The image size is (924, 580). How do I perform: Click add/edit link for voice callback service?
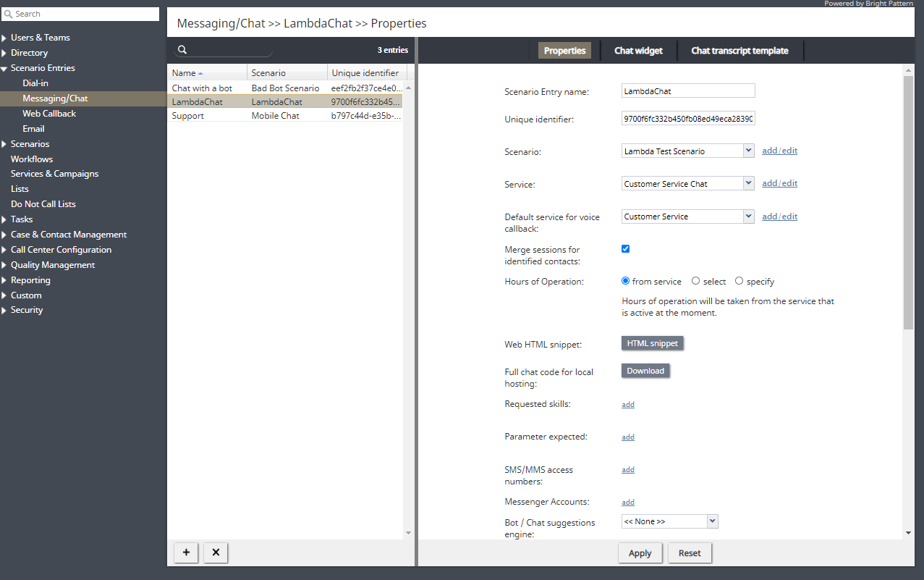780,217
